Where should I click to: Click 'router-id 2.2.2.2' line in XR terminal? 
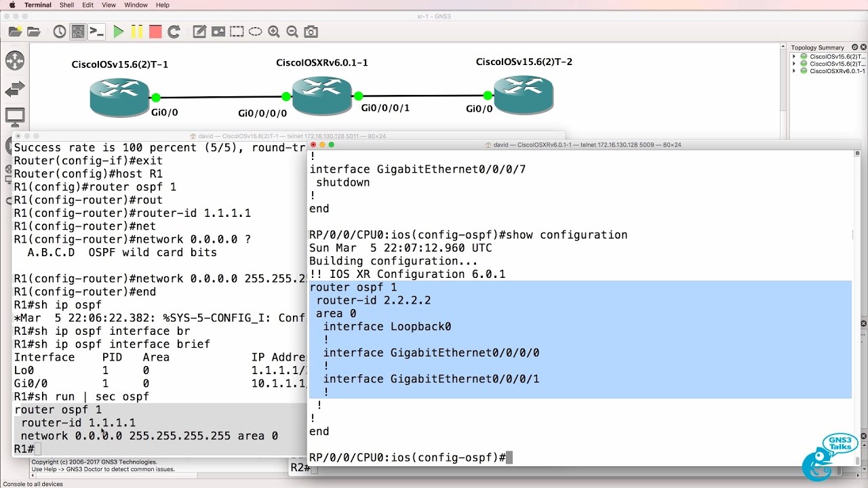(373, 300)
